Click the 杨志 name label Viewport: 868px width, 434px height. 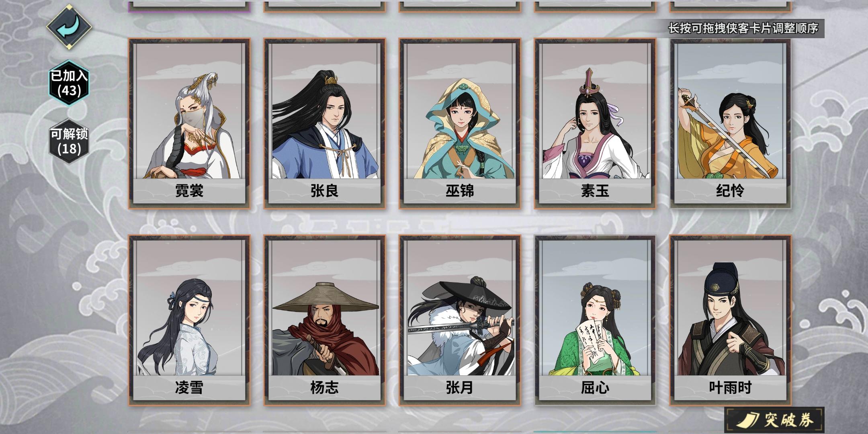(325, 388)
